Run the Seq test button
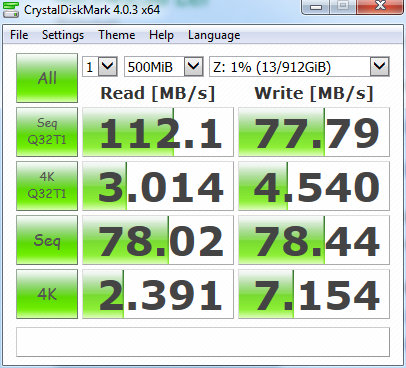Image resolution: width=406 pixels, height=368 pixels. click(47, 240)
